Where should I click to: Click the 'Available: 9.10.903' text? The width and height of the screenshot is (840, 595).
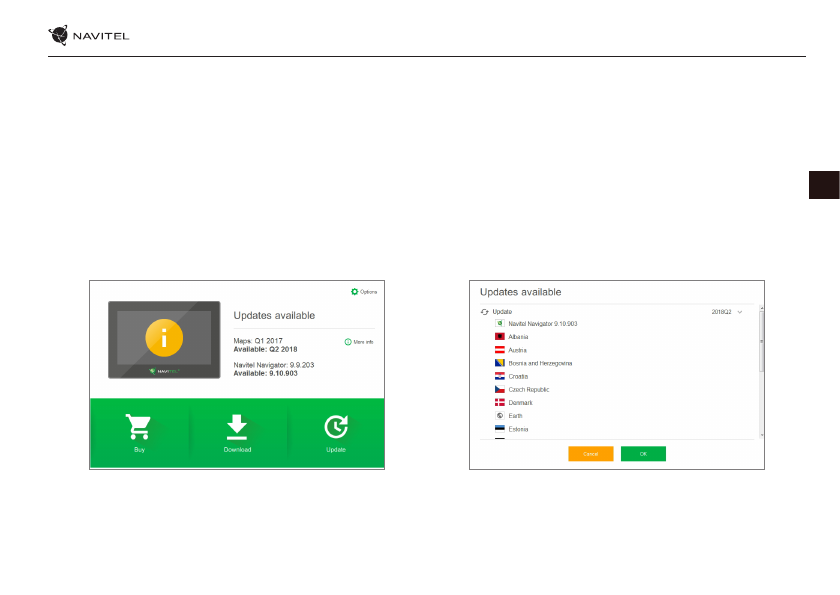[265, 373]
